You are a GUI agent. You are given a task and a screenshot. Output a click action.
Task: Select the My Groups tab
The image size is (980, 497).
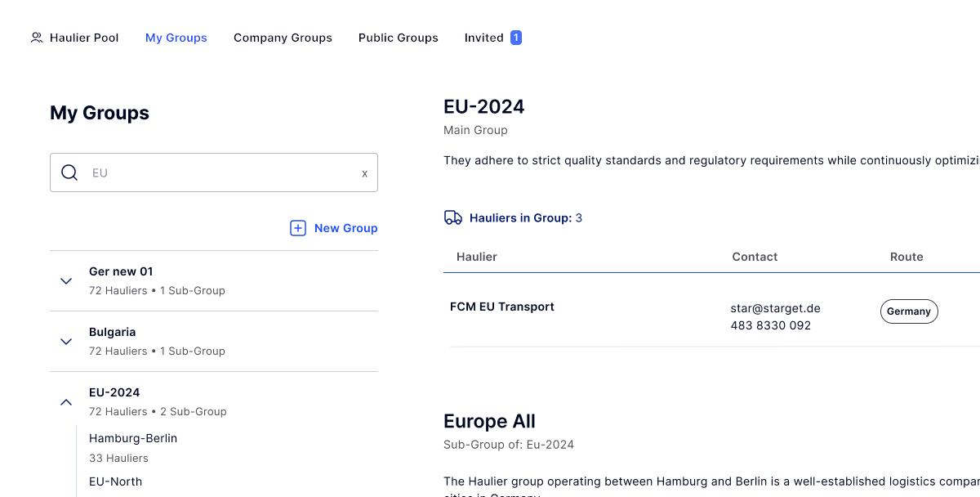coord(176,37)
